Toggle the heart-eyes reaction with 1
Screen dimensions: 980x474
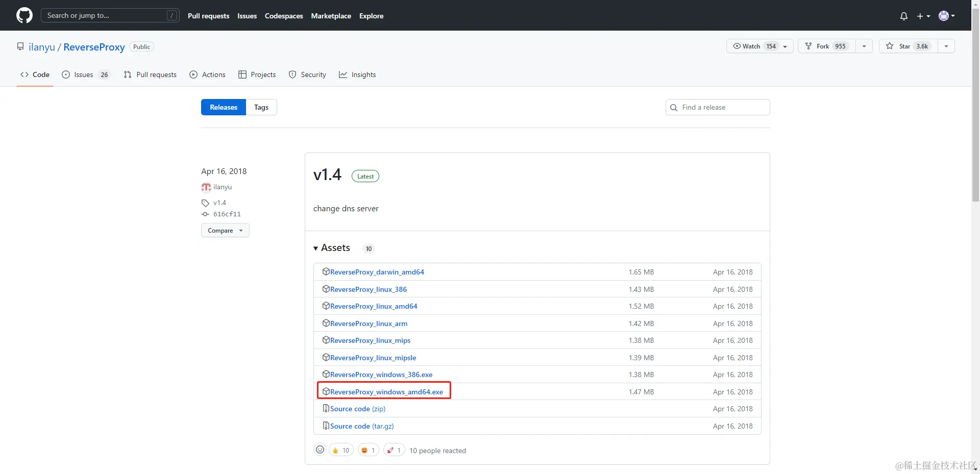coord(368,450)
